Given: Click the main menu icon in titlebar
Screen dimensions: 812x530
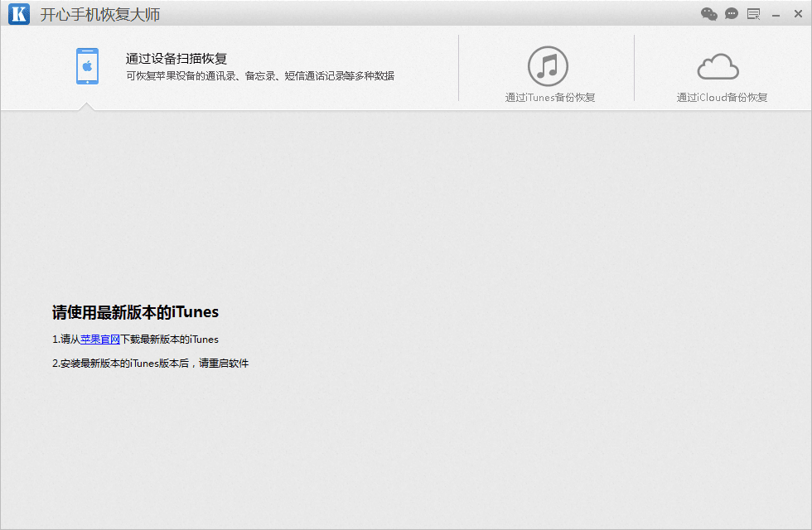Looking at the screenshot, I should click(752, 13).
